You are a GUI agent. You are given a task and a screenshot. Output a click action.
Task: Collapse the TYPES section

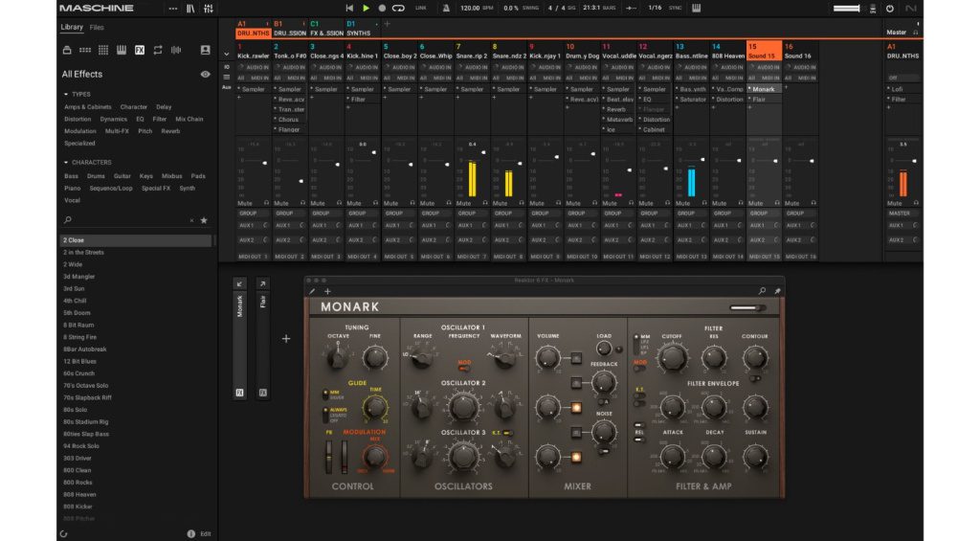(x=67, y=95)
